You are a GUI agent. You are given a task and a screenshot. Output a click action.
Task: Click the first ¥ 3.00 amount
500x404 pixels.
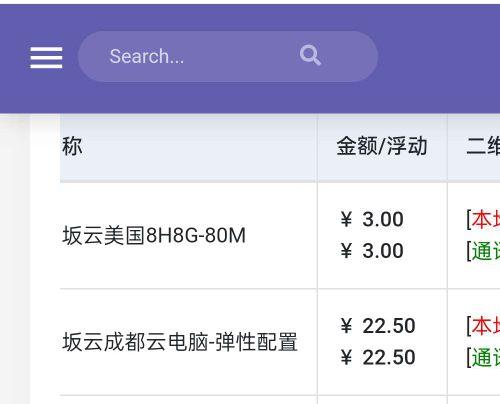click(x=372, y=219)
